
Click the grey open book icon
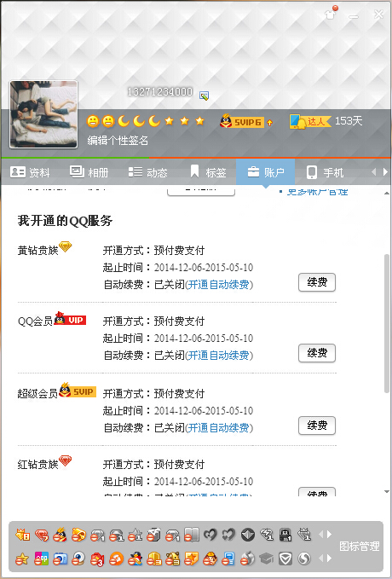tap(191, 535)
